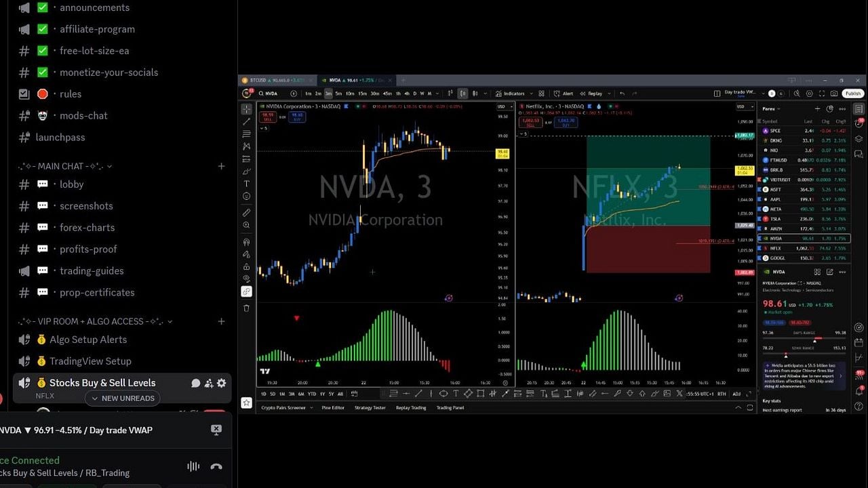Stop watching the NVDA stream
This screenshot has height=488, width=868.
tap(216, 430)
